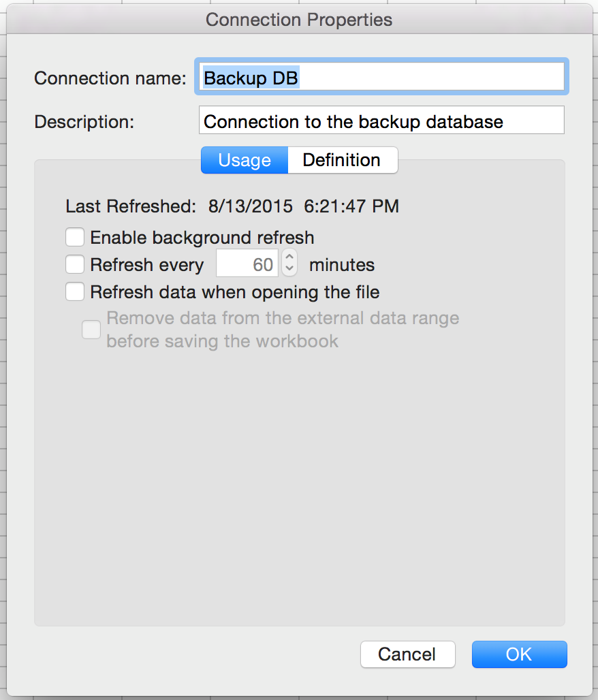This screenshot has width=598, height=700.
Task: Click the Last Refreshed timestamp text
Action: [304, 206]
